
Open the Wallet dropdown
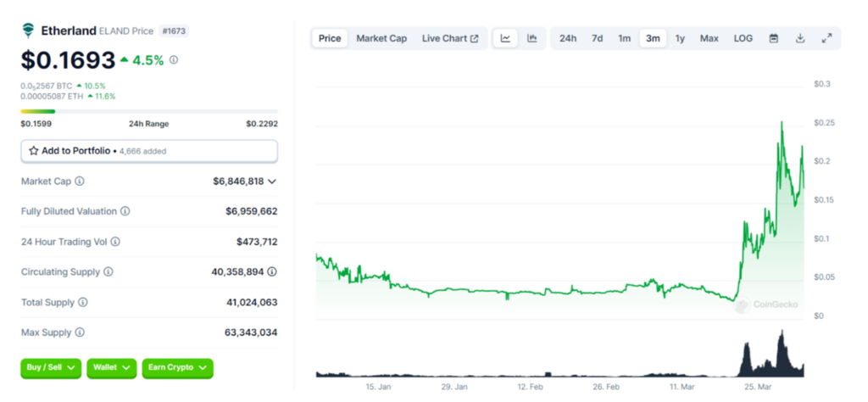click(111, 368)
